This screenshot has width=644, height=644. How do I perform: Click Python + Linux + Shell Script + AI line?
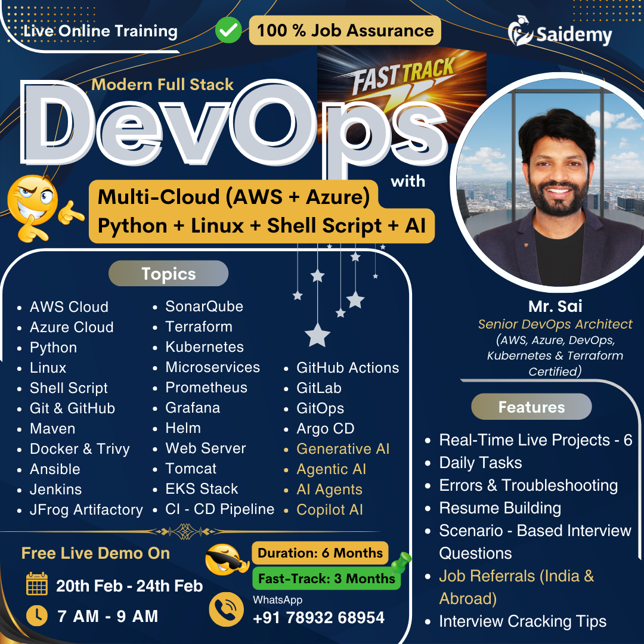click(x=262, y=226)
